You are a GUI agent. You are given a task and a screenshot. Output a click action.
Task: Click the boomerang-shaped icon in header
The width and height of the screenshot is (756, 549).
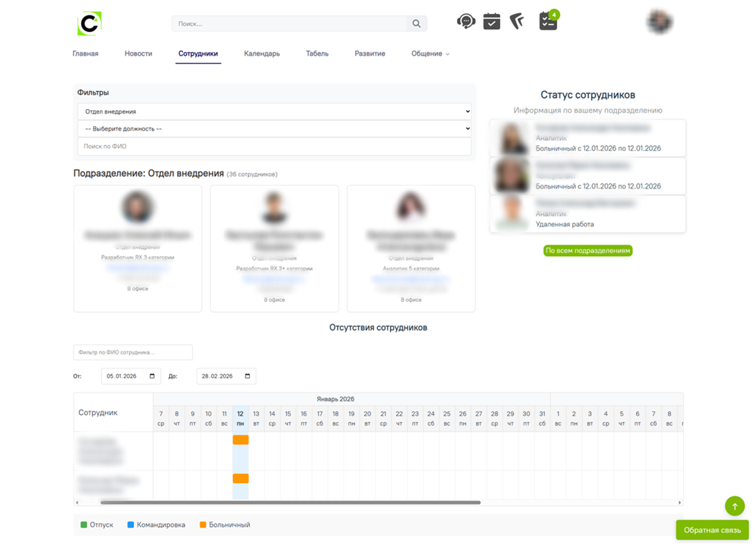coord(517,22)
